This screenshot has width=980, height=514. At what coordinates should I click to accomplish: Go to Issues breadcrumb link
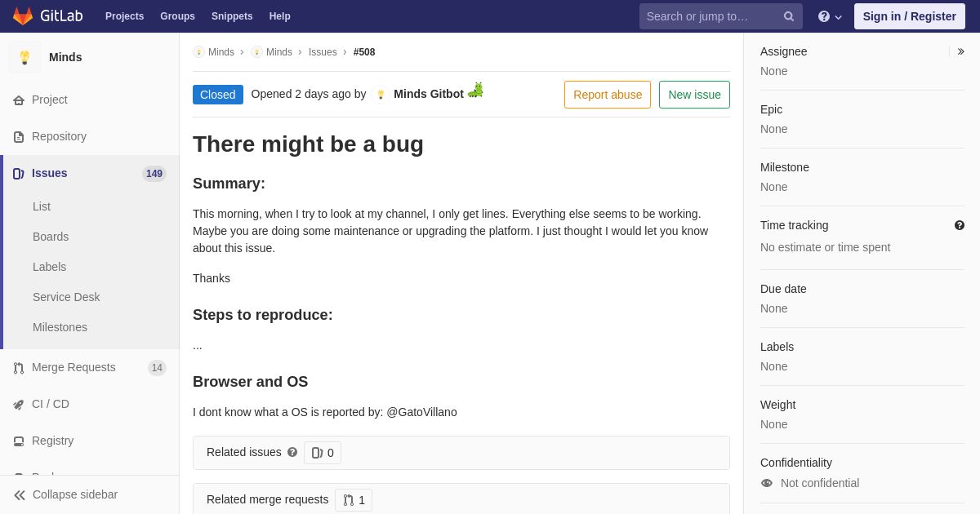point(323,52)
